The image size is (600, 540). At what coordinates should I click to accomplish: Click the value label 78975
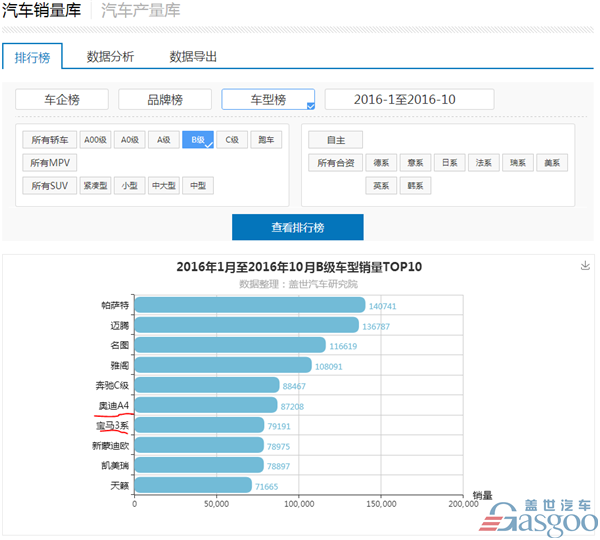[x=278, y=447]
